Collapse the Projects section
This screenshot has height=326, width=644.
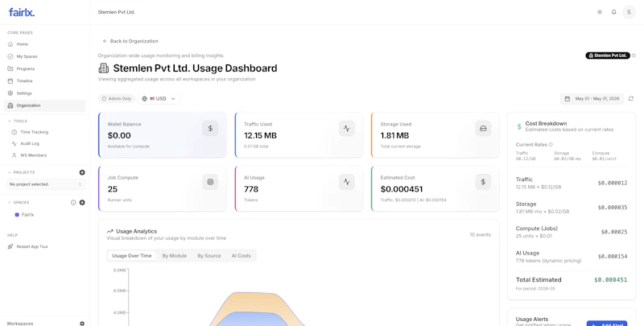click(22, 172)
